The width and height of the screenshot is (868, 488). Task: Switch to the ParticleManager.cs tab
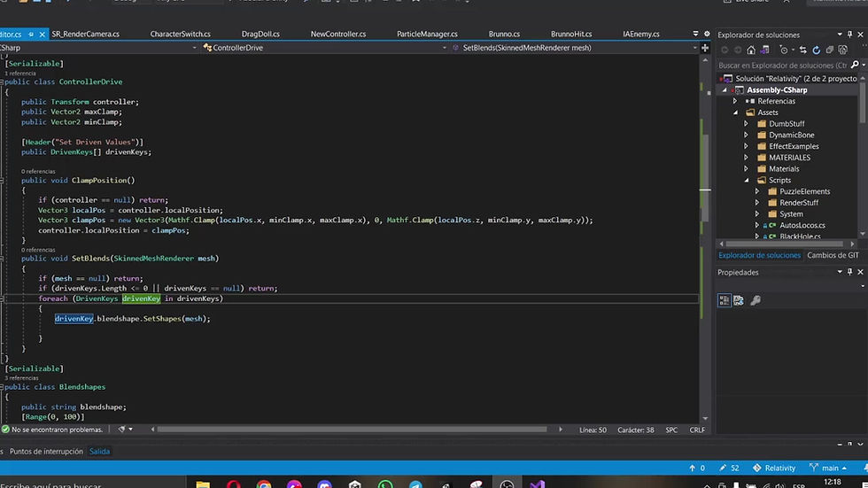click(427, 35)
